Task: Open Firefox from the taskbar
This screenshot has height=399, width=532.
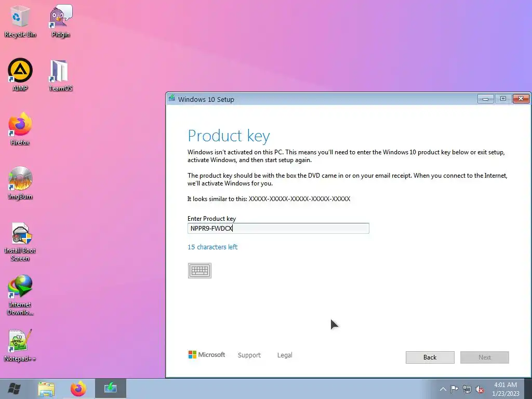Action: pos(78,389)
